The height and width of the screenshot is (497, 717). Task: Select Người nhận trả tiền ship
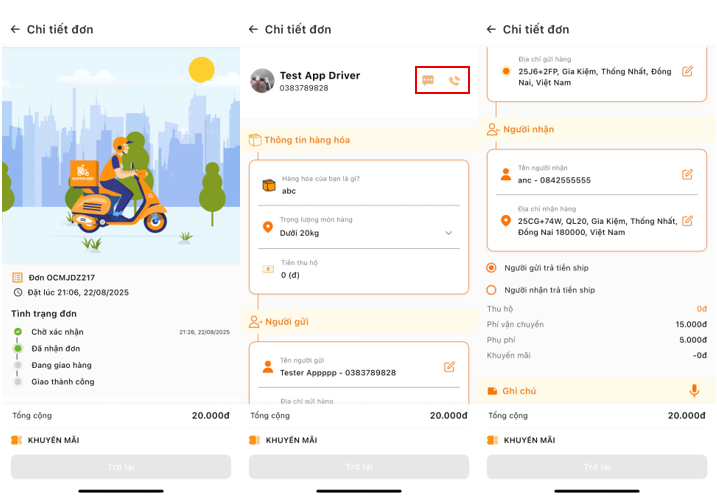tap(492, 290)
